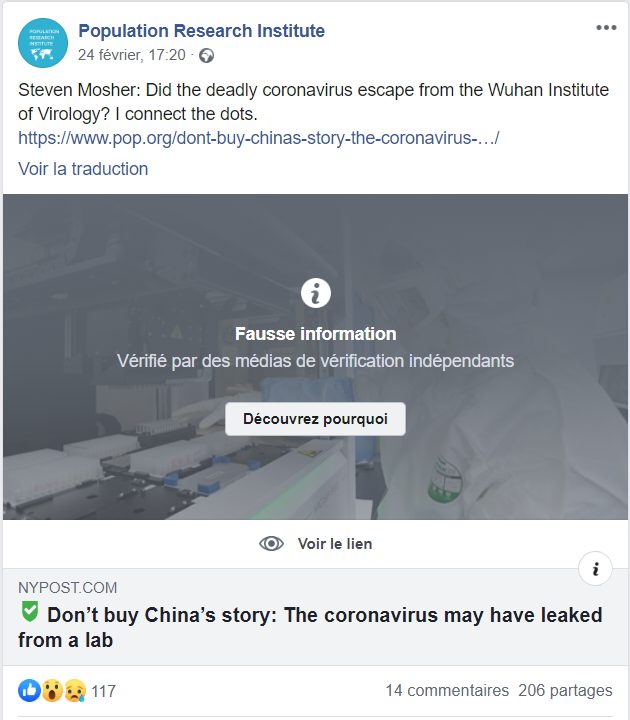Expand translation with Voir la traduction

click(x=83, y=169)
